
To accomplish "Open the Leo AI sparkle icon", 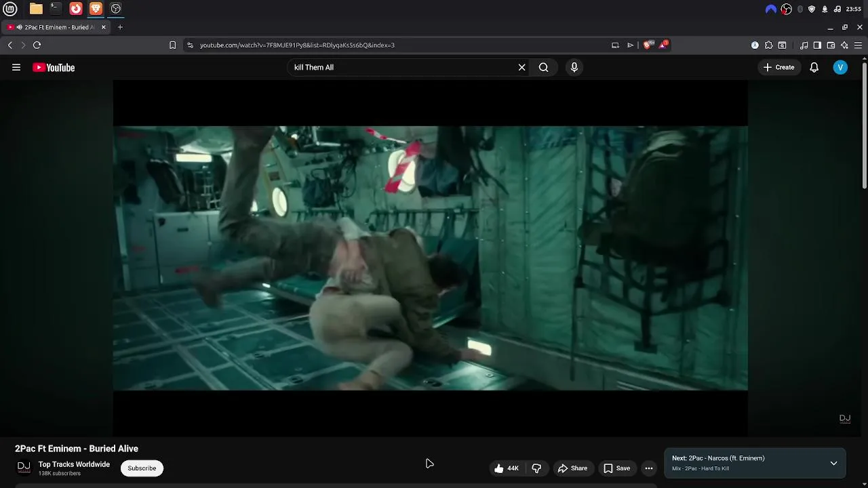I will pos(844,45).
